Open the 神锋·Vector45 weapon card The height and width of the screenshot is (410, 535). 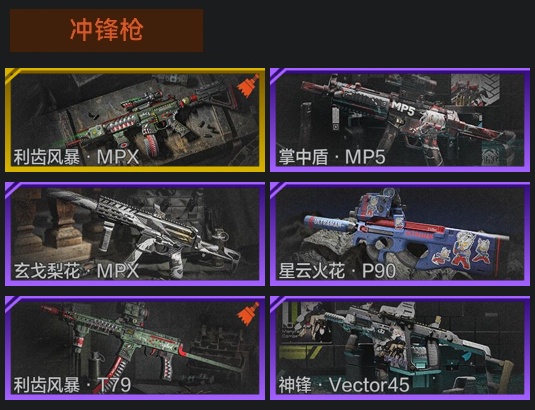[400, 348]
